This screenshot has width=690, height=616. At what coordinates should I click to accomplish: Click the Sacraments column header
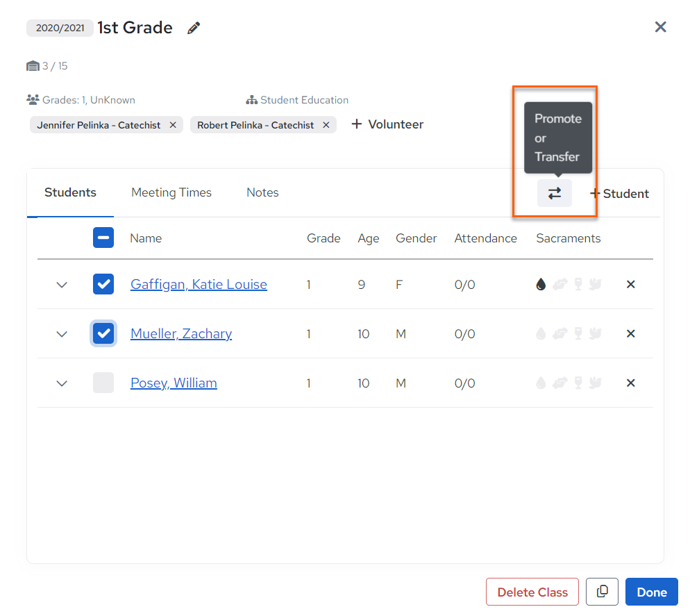point(568,238)
